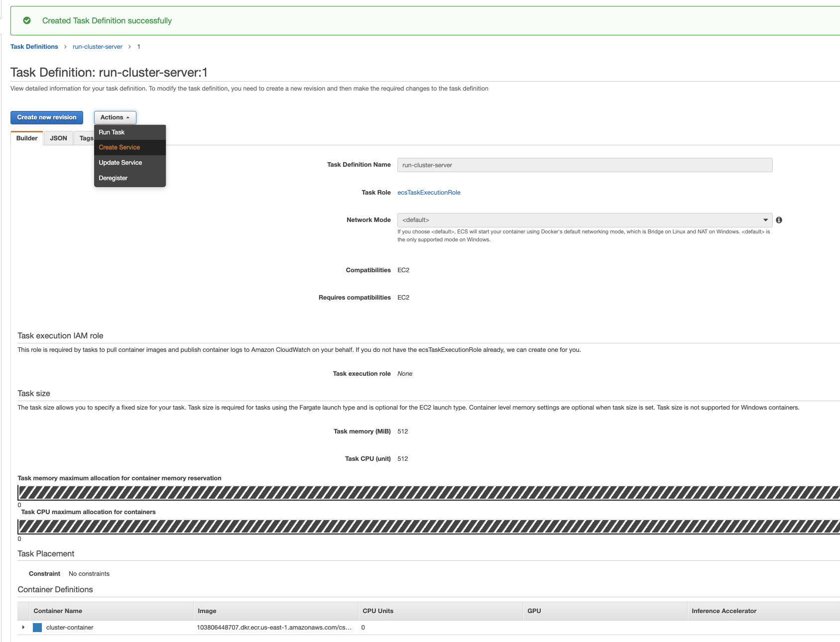The image size is (840, 642).
Task: Open the ecsTaskExecutionRole link
Action: (x=429, y=192)
